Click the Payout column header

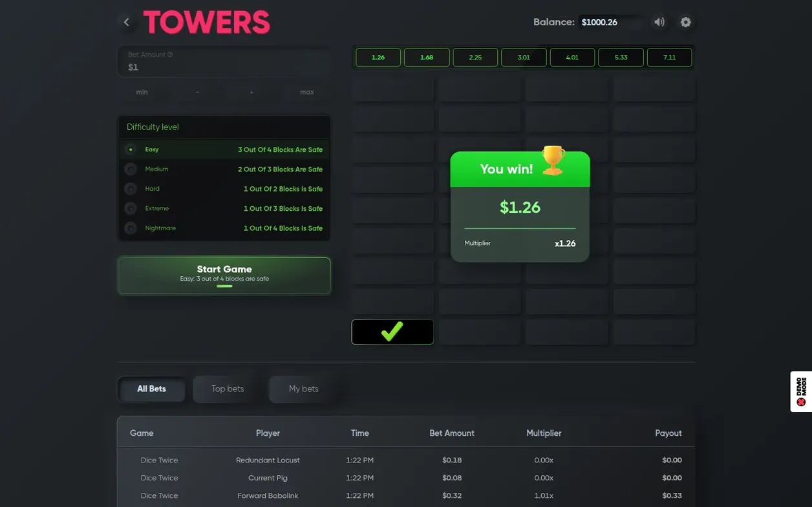[x=668, y=433]
